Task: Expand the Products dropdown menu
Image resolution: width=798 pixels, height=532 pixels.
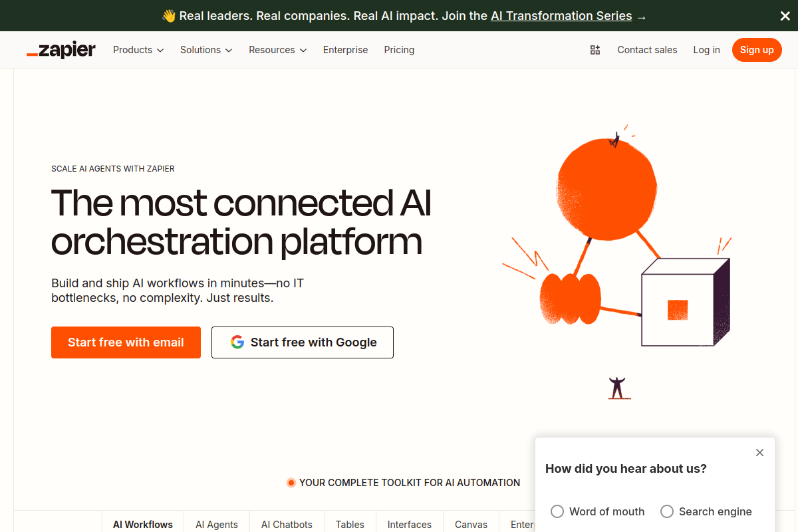Action: point(138,49)
